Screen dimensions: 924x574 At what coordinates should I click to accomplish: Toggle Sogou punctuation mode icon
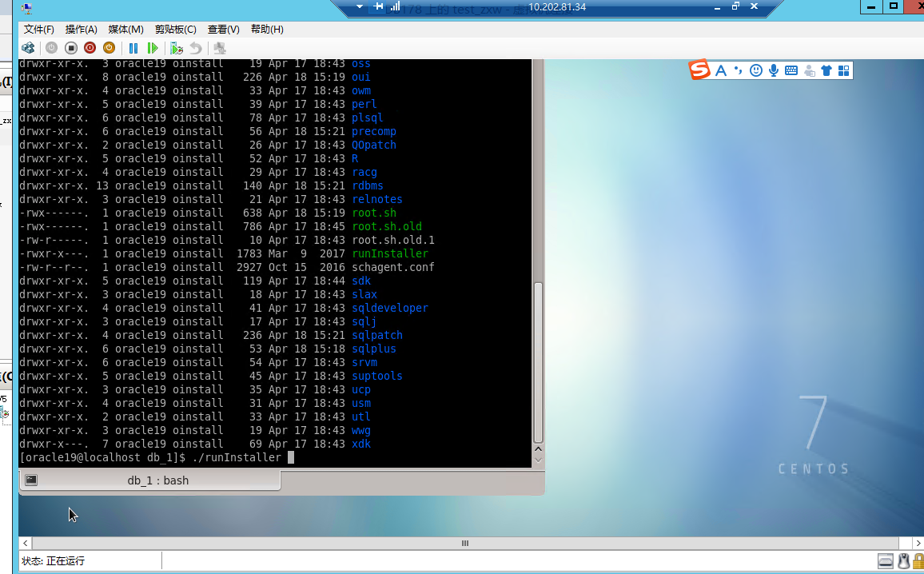(738, 70)
